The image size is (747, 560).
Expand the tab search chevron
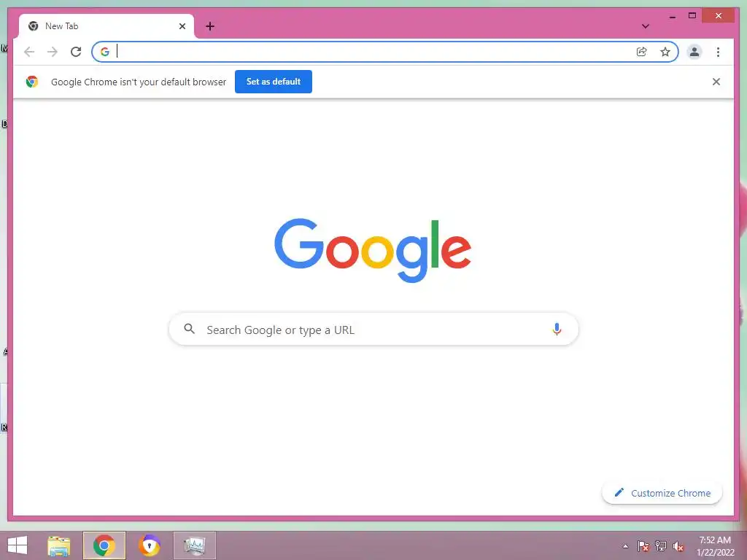click(646, 26)
